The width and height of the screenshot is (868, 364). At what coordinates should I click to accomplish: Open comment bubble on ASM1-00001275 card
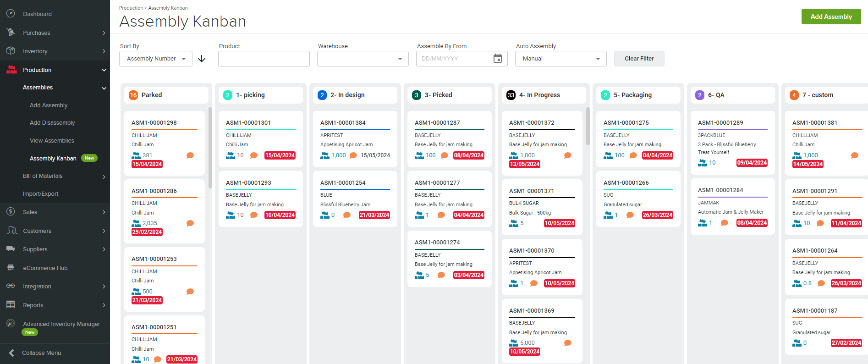[633, 155]
